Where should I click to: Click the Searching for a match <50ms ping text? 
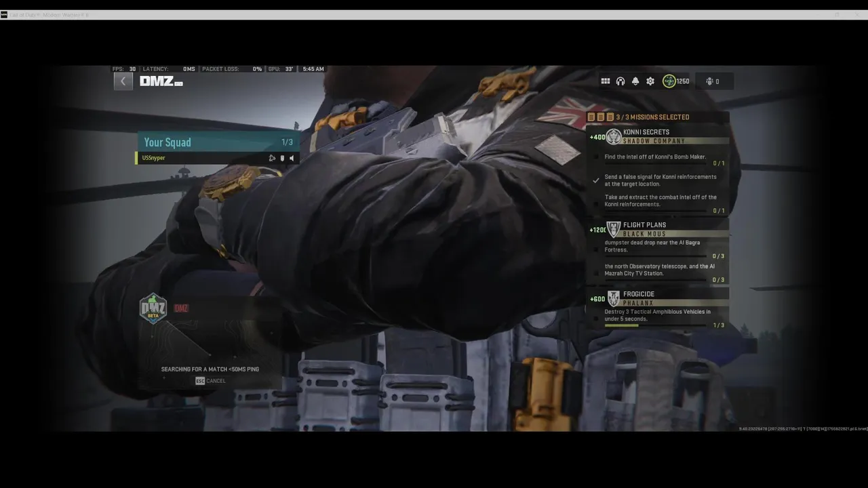210,369
